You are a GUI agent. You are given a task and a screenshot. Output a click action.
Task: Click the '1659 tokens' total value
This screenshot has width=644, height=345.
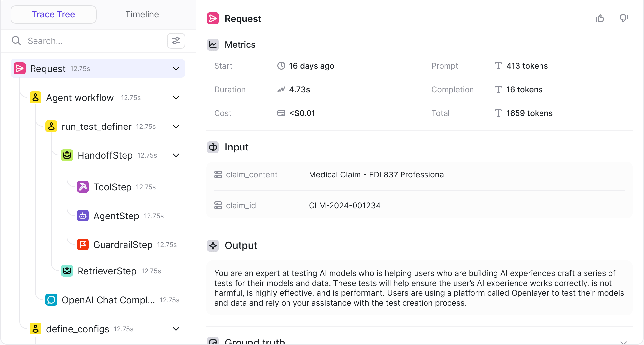click(529, 113)
